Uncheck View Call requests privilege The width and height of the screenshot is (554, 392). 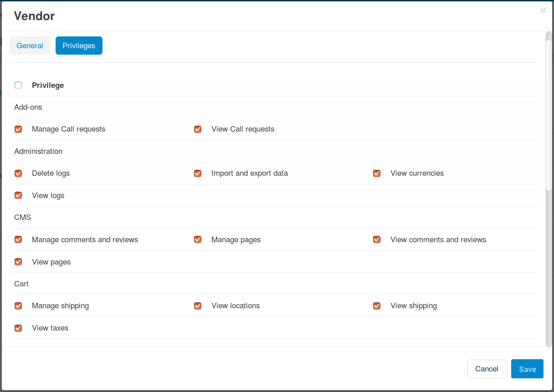tap(198, 129)
